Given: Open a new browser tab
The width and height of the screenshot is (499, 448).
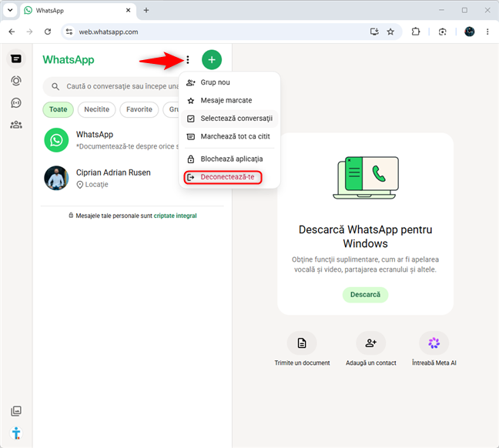Looking at the screenshot, I should pos(146,10).
